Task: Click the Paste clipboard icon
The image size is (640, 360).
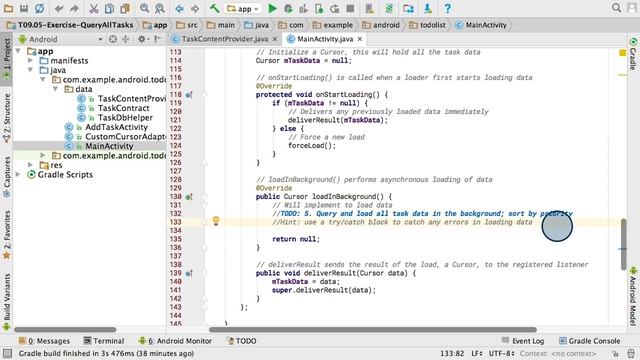Action: point(125,8)
